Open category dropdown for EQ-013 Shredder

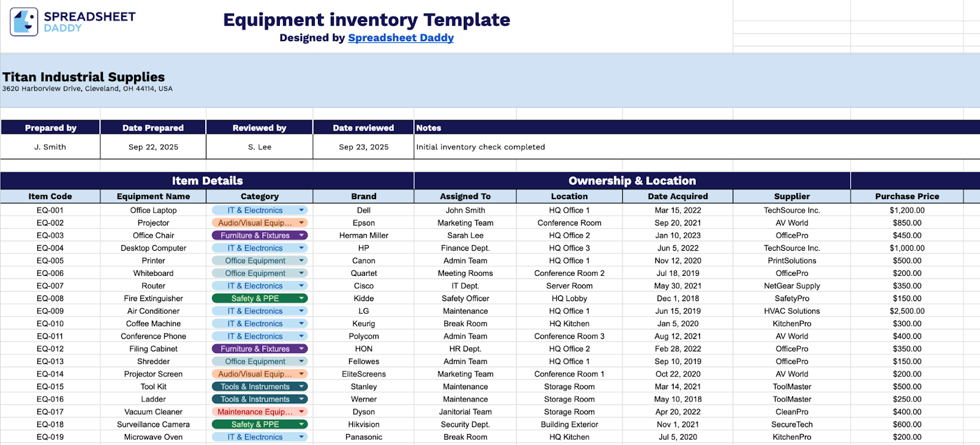click(301, 361)
